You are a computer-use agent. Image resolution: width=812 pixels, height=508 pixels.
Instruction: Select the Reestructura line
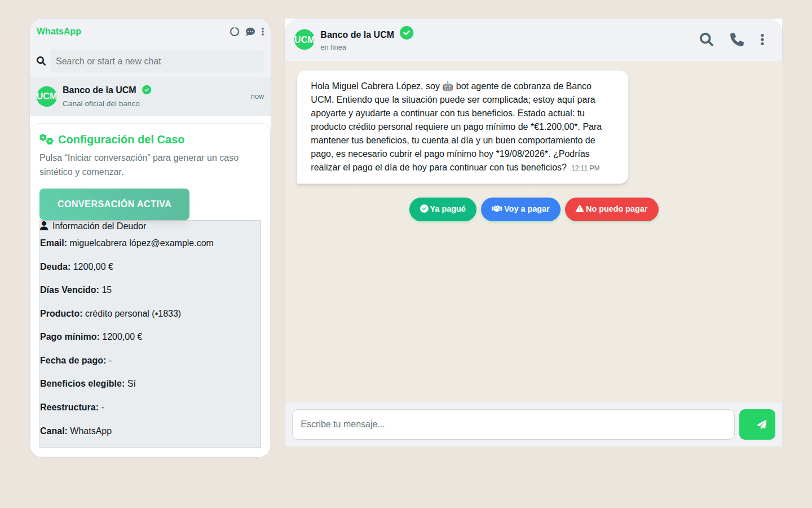pyautogui.click(x=72, y=408)
